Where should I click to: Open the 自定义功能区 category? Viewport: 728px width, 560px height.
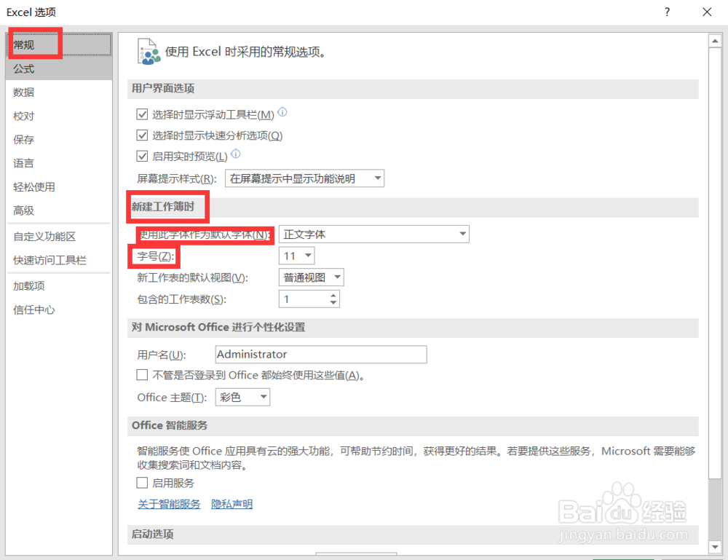tap(59, 237)
